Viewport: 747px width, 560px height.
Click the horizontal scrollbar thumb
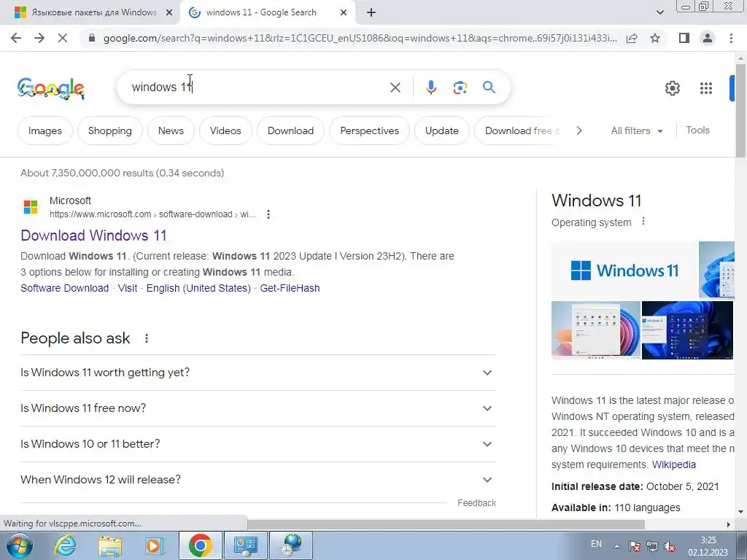tap(446, 524)
